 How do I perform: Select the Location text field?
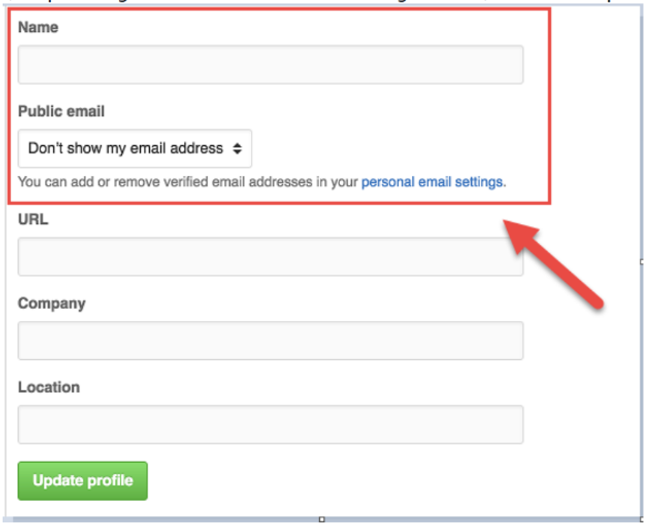[x=270, y=424]
